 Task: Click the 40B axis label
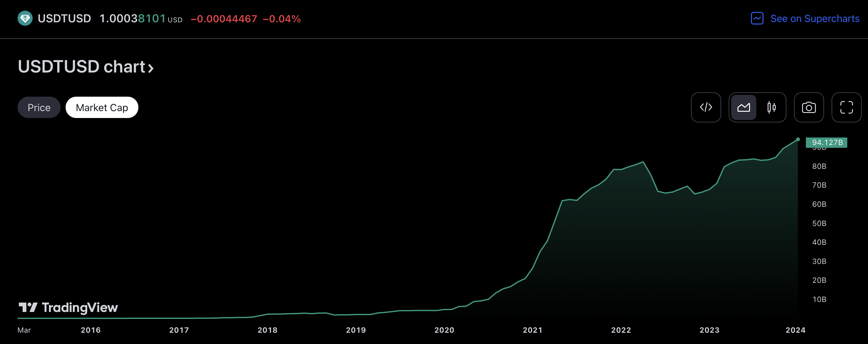(819, 242)
